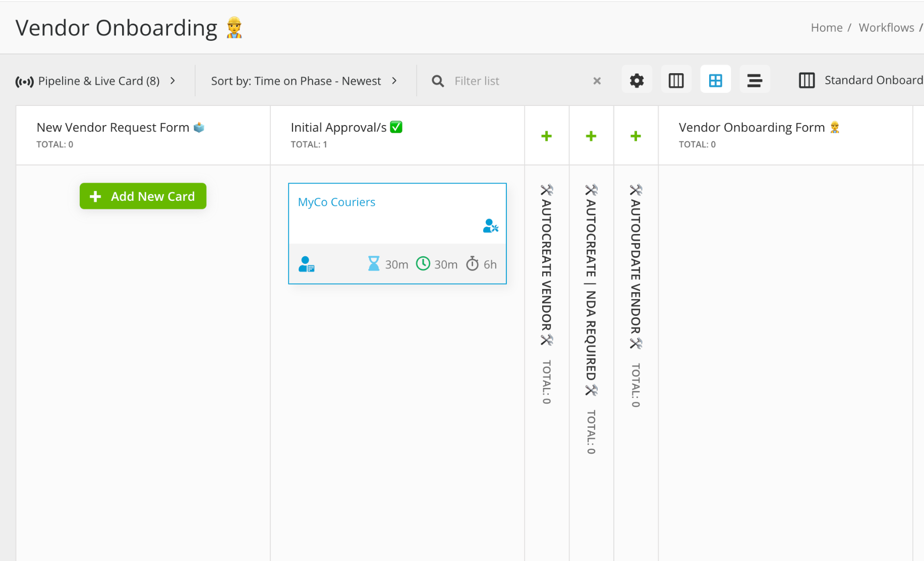
Task: Click the user tools icon on MyCo Couriers card
Action: 490,226
